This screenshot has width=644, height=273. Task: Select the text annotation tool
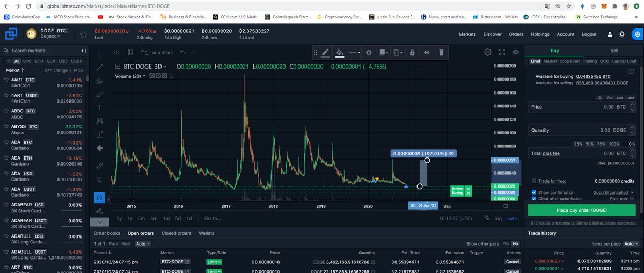[99, 107]
